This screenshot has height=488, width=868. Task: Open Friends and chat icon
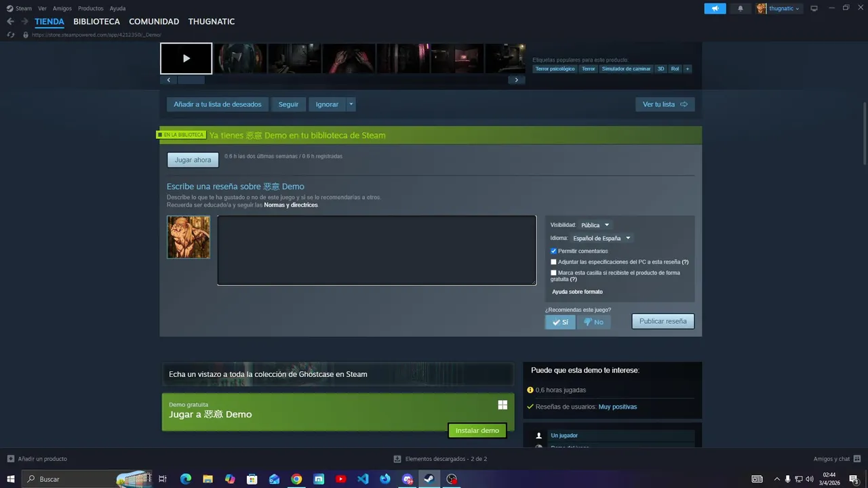(x=857, y=459)
